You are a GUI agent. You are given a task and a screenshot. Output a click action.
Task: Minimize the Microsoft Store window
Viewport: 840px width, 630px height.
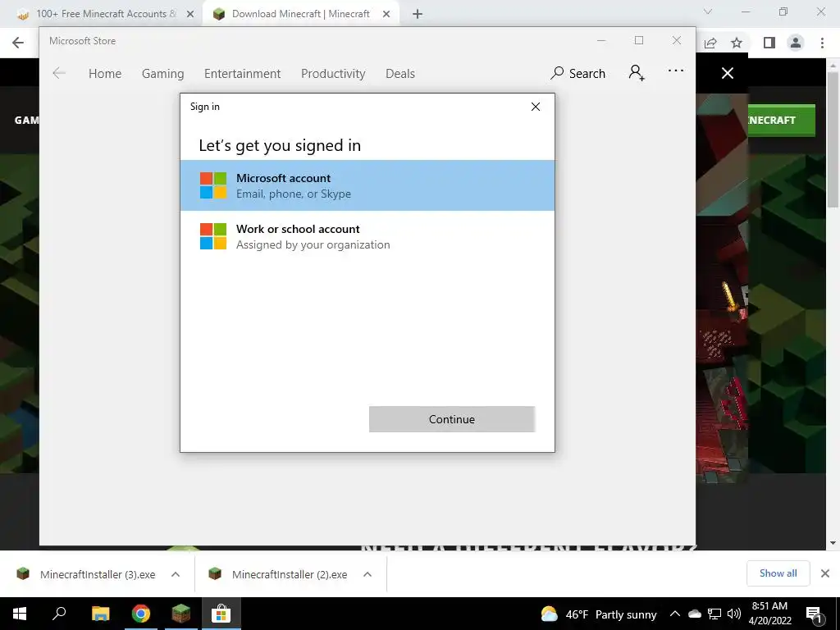pos(601,41)
